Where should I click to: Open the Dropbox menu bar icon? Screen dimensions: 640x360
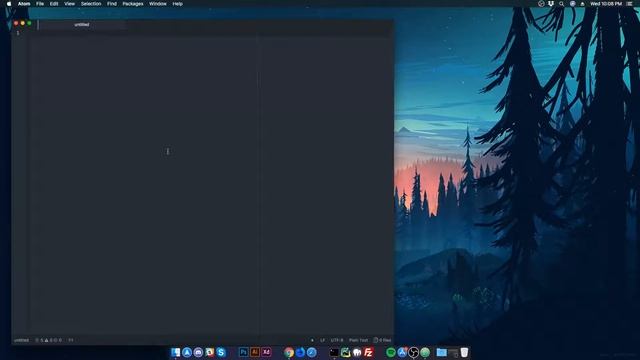pos(551,4)
